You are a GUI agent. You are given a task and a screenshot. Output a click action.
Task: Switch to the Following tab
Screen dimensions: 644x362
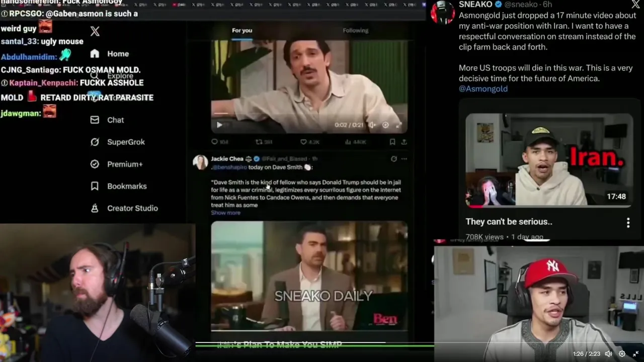click(356, 31)
